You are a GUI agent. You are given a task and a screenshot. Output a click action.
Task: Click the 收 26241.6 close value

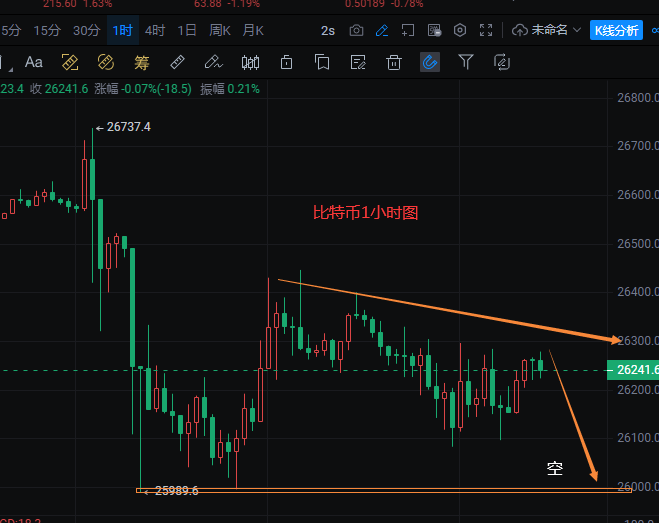[x=59, y=89]
